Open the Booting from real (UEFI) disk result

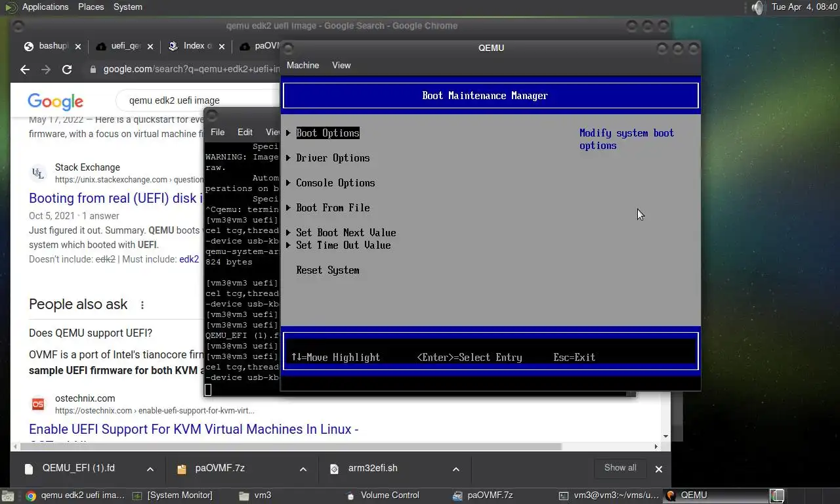116,198
